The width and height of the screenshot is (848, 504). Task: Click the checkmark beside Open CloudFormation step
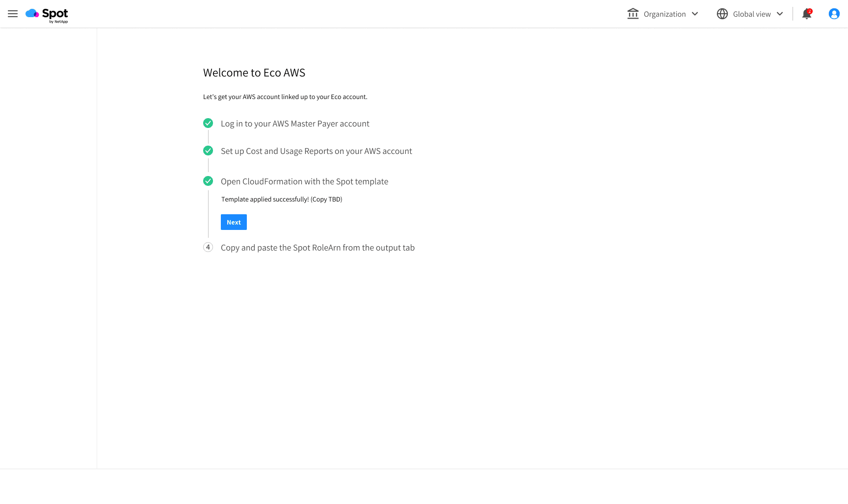click(208, 181)
